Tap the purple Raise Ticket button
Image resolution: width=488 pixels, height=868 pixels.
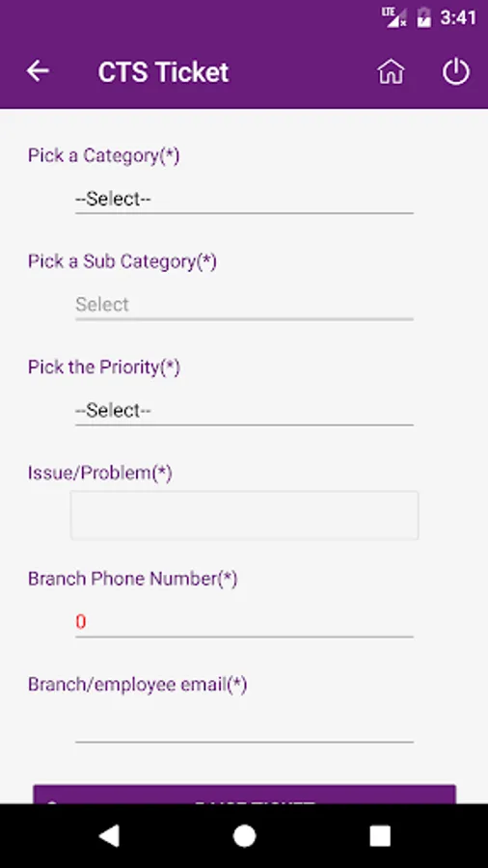tap(244, 795)
